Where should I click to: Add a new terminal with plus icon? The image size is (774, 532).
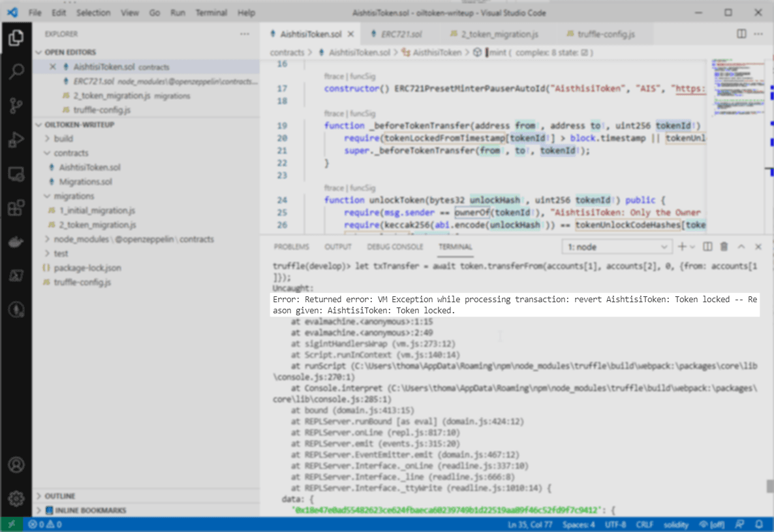coord(682,246)
